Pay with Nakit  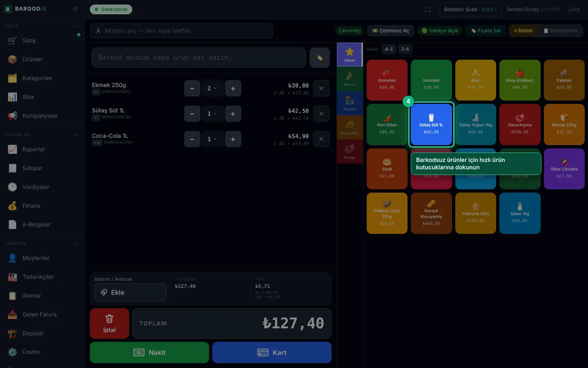click(149, 352)
